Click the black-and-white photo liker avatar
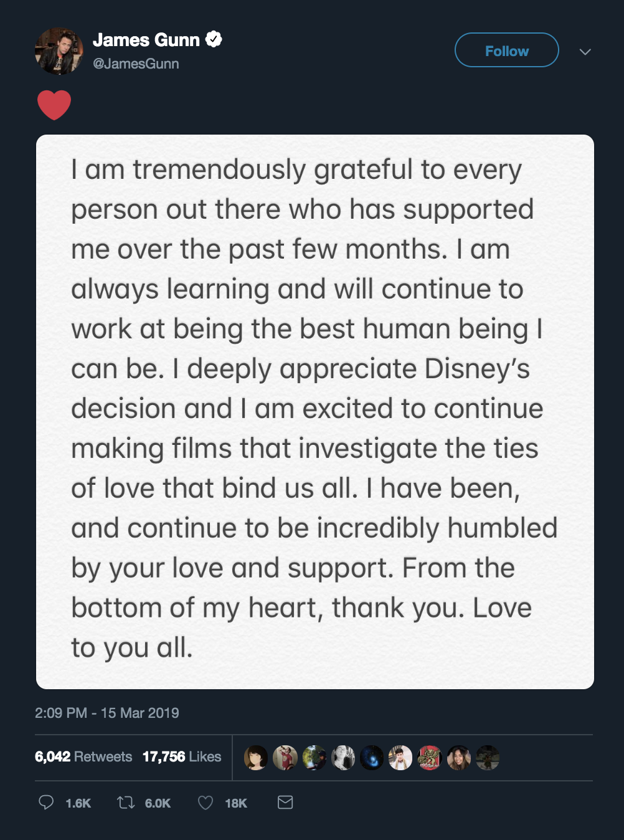This screenshot has height=840, width=624. (x=343, y=758)
